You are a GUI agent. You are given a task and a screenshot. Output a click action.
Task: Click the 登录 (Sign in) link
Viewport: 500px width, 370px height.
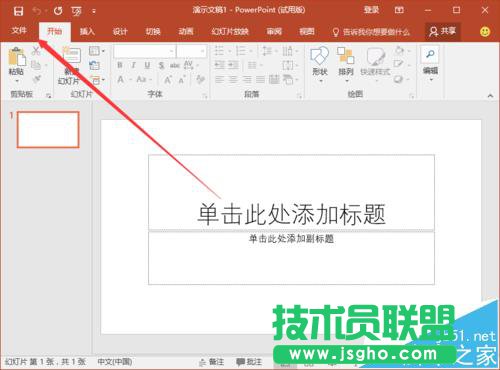point(371,10)
